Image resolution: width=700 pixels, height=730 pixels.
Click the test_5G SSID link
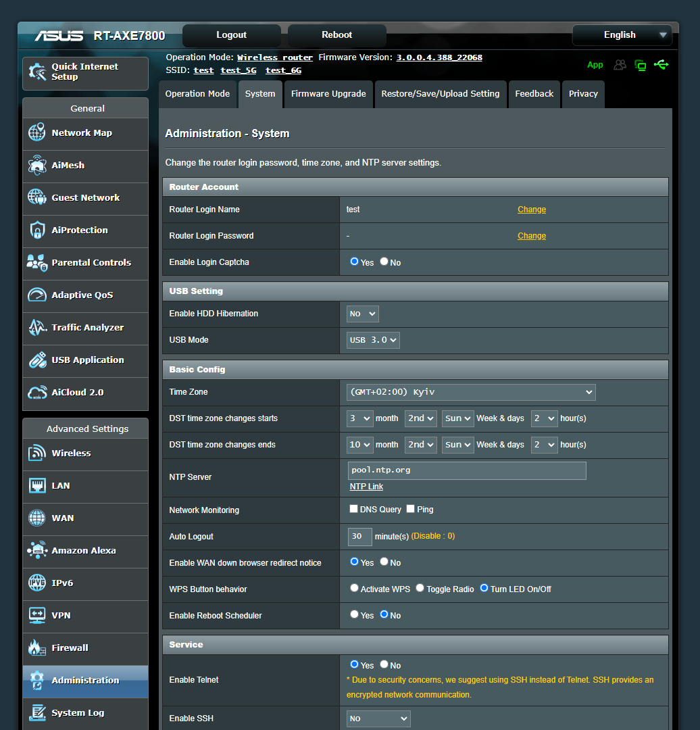click(x=239, y=70)
